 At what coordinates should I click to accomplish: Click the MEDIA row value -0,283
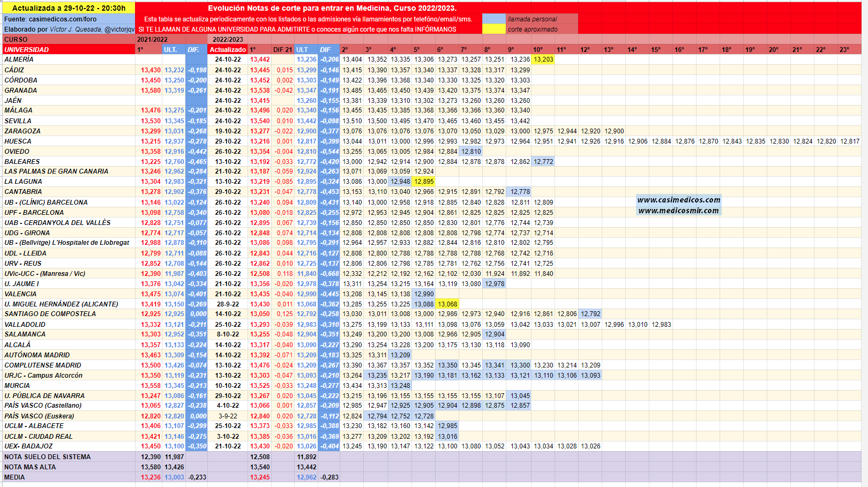[330, 477]
